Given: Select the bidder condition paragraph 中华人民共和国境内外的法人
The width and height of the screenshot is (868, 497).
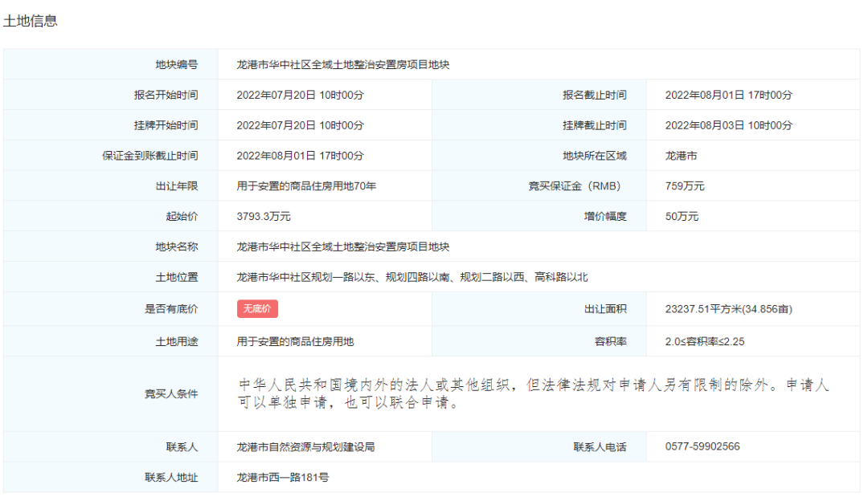Looking at the screenshot, I should [x=534, y=393].
